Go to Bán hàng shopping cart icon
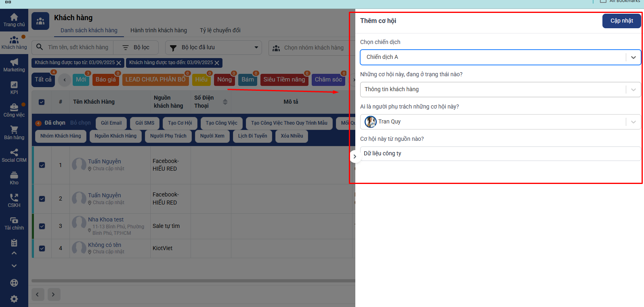 [x=14, y=130]
